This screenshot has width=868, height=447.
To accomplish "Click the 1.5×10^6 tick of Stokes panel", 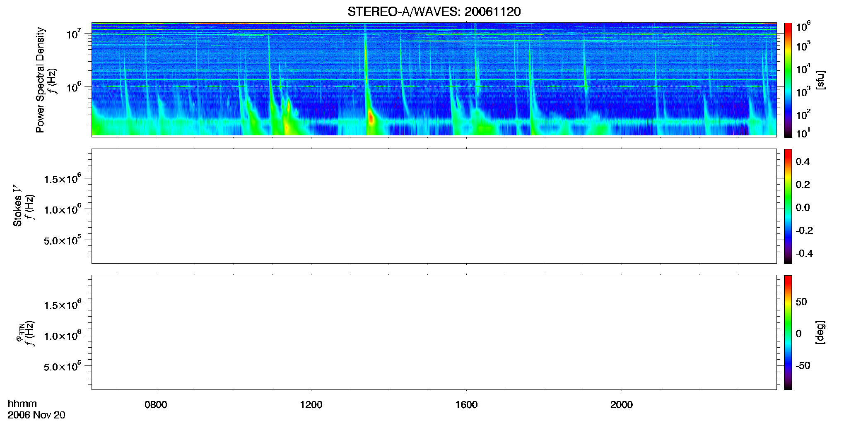I will coord(63,179).
